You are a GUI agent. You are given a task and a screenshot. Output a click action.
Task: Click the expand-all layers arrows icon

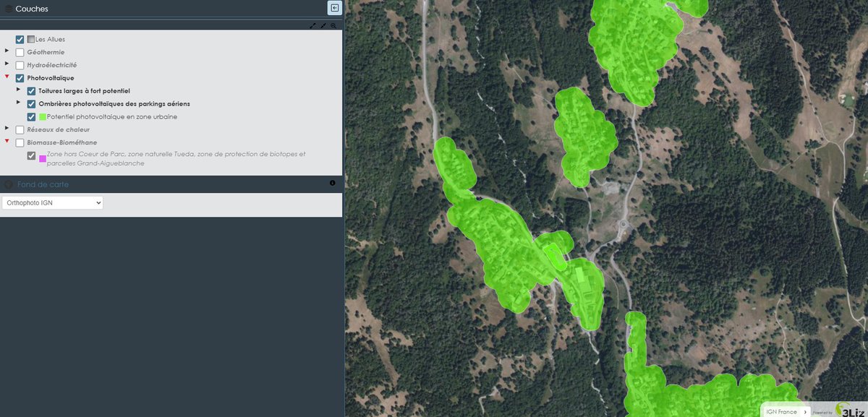point(313,25)
